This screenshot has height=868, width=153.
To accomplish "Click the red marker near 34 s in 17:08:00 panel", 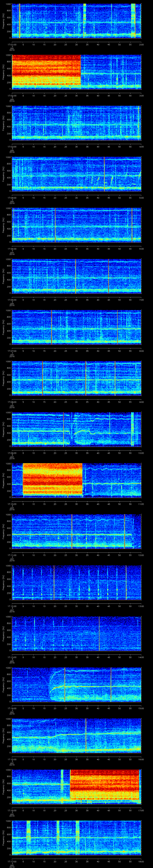I will pyautogui.click(x=86, y=378).
